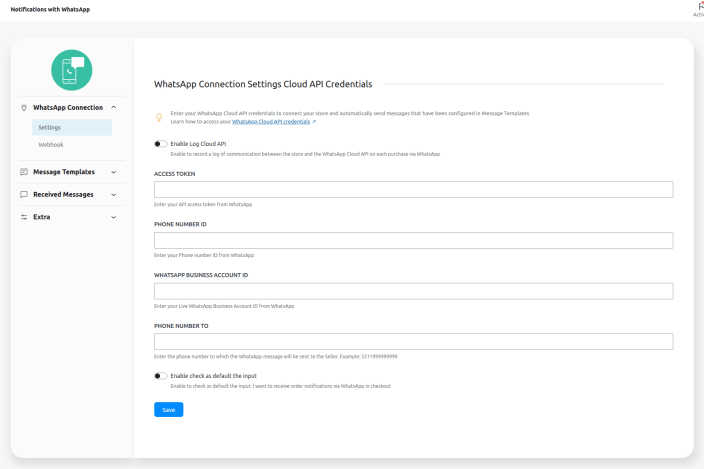This screenshot has width=704, height=469.
Task: Click the yellow lightbulb hint icon
Action: point(159,117)
